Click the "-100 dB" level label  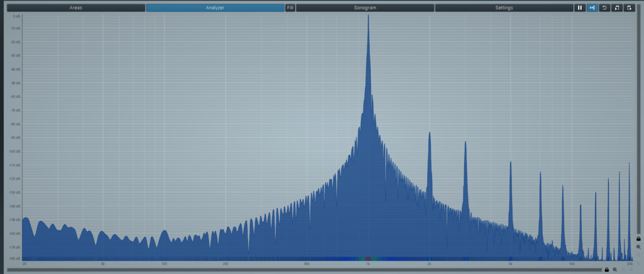coord(16,151)
